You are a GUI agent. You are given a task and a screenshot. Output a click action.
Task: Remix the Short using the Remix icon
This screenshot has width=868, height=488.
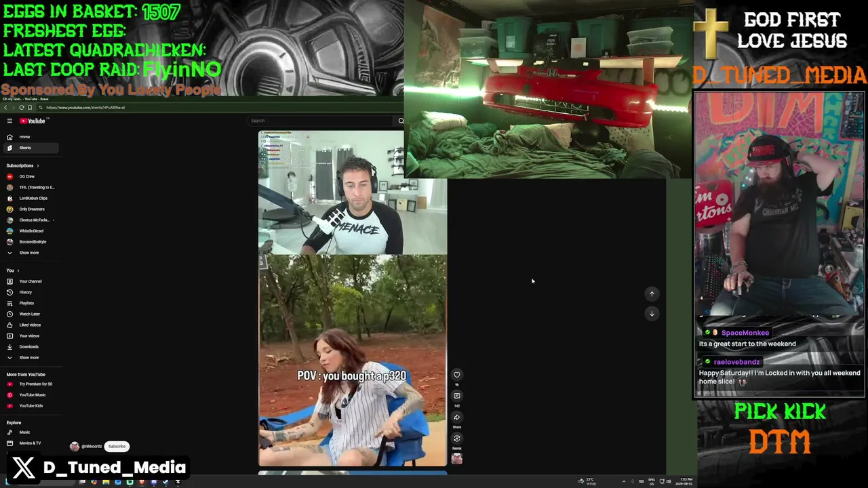click(x=457, y=439)
